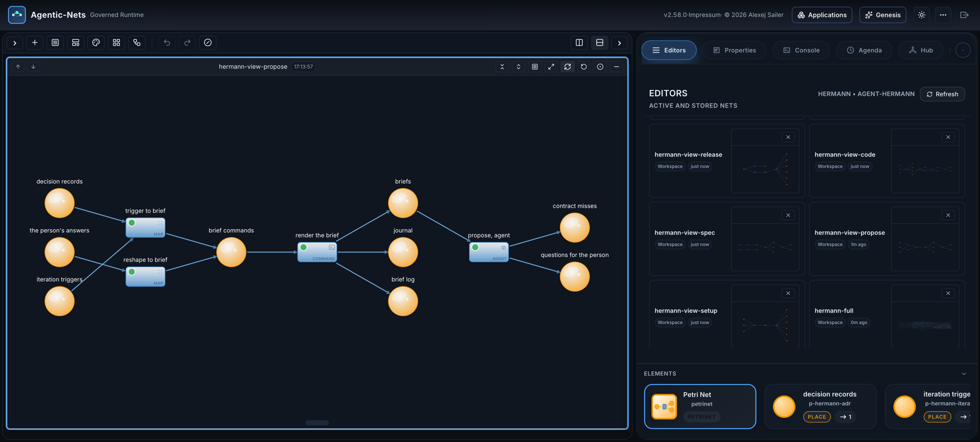Click the layout rows toolbar icon
980x442 pixels.
pos(76,43)
